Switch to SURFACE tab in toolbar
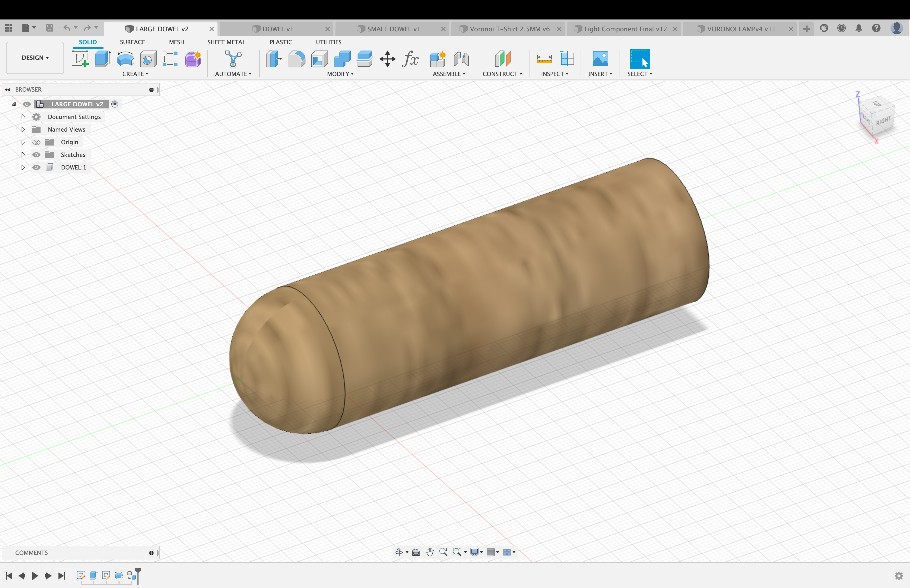This screenshot has width=910, height=588. (131, 42)
